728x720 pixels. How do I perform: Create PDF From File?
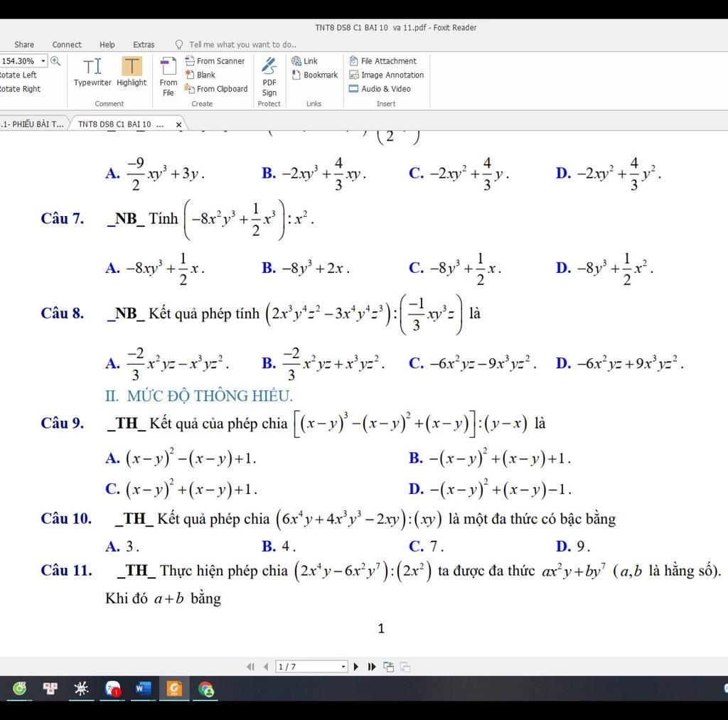tap(168, 77)
